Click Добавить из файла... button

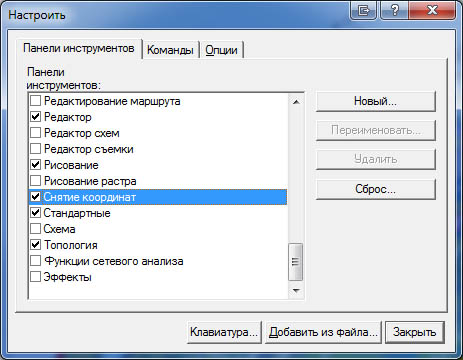(x=323, y=332)
